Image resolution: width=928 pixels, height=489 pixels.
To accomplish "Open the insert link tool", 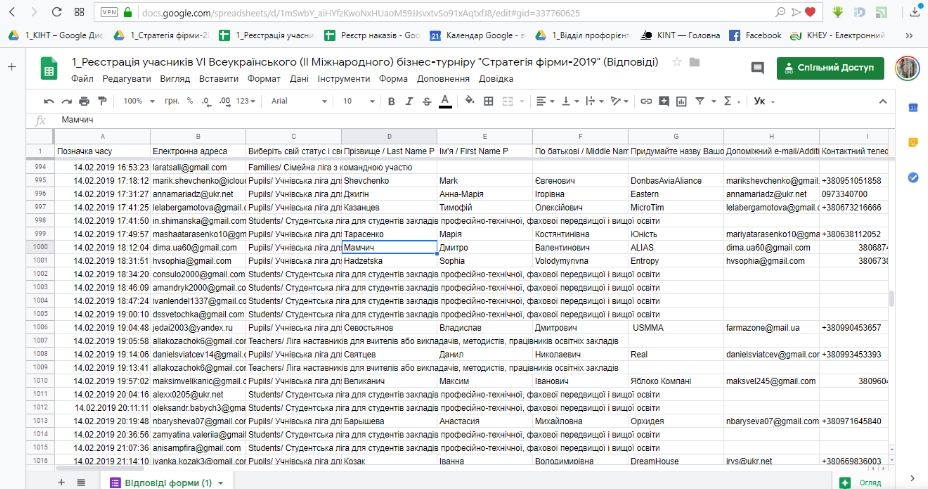I will pos(647,101).
